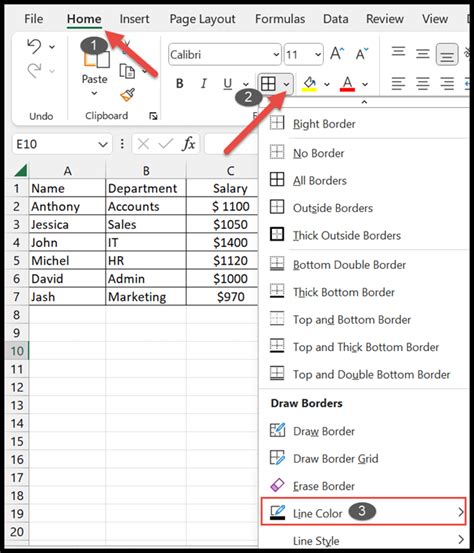Open the Line Color submenu
The height and width of the screenshot is (553, 474).
(x=363, y=512)
